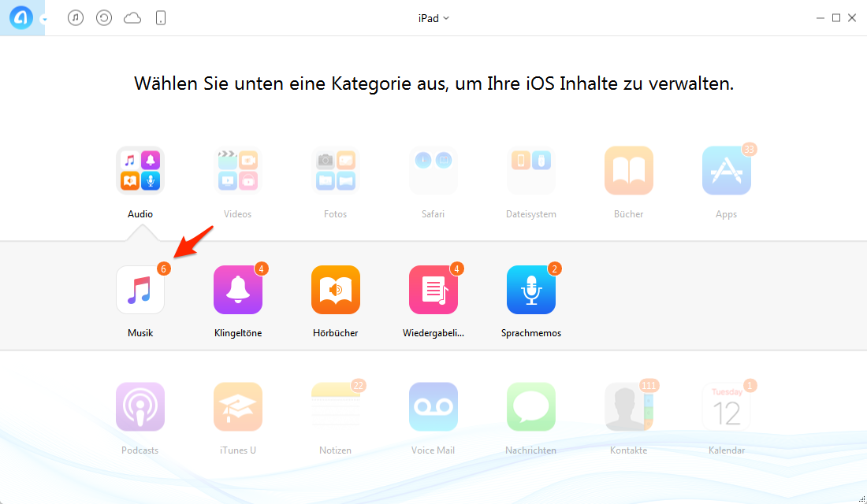Click the Kontakte badge showing 111

click(x=649, y=386)
